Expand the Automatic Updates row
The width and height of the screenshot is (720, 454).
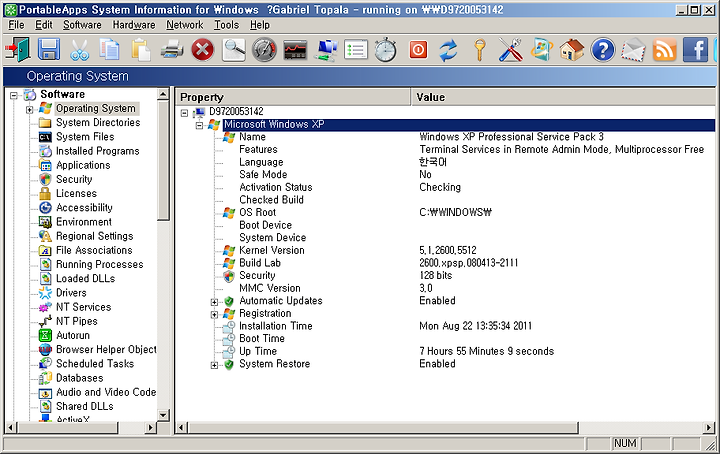coord(214,302)
